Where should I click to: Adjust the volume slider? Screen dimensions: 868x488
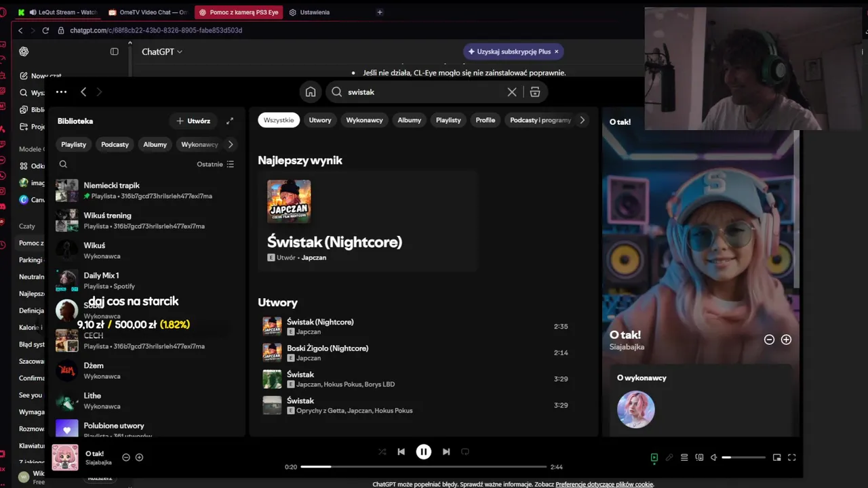point(743,457)
